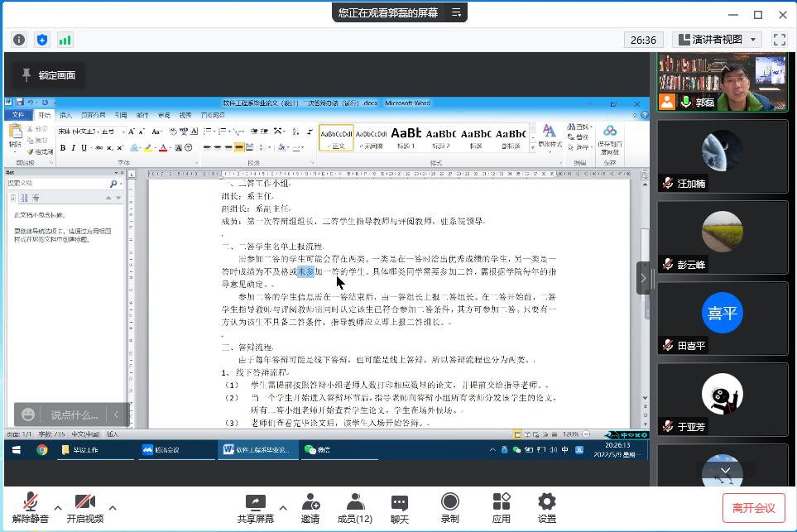Click the Word navigation pane search field
Screen dimensions: 797x532
click(x=57, y=183)
